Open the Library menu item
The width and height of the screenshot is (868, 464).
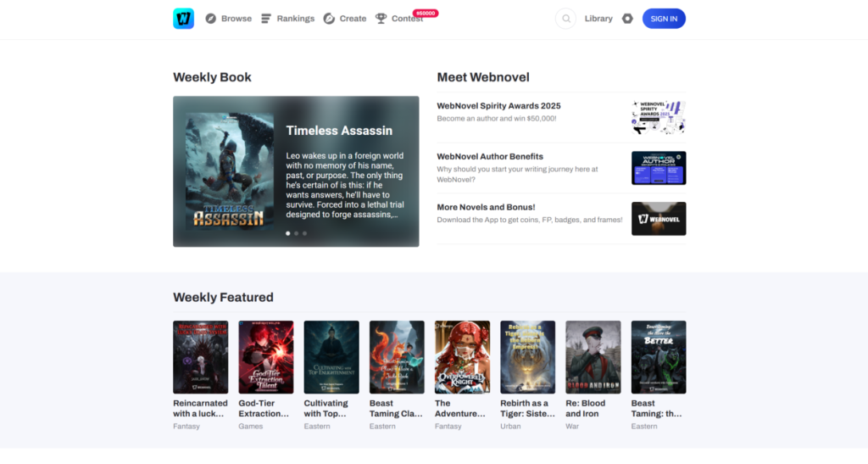click(598, 19)
